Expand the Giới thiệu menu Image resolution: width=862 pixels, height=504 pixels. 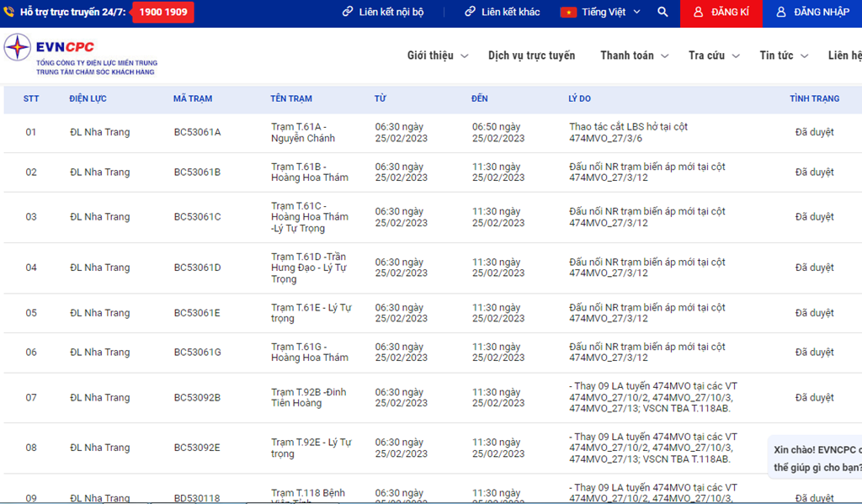438,56
